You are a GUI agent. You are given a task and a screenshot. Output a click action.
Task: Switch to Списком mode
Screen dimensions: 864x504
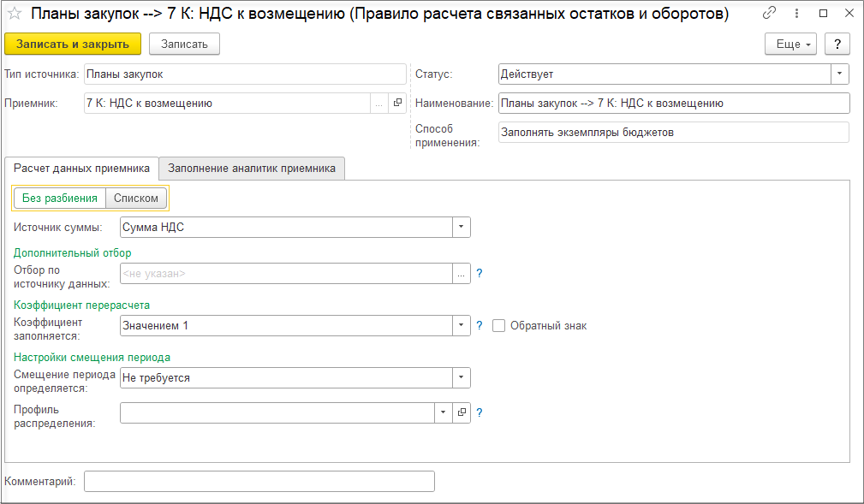click(136, 199)
